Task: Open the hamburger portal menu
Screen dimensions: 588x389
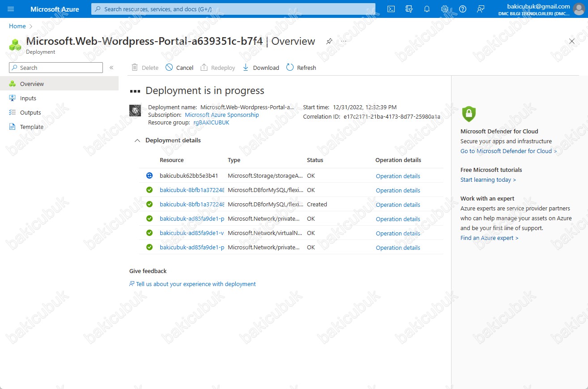Action: click(x=11, y=9)
